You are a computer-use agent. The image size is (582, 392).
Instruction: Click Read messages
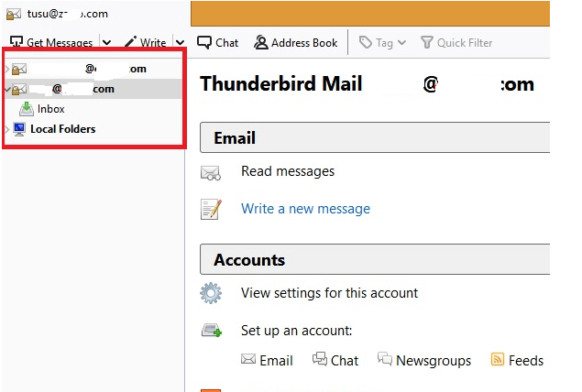288,171
